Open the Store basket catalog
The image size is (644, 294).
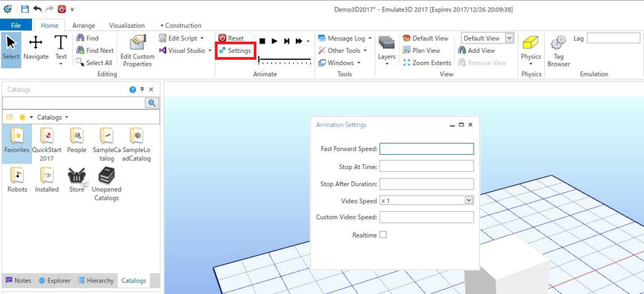click(x=77, y=180)
